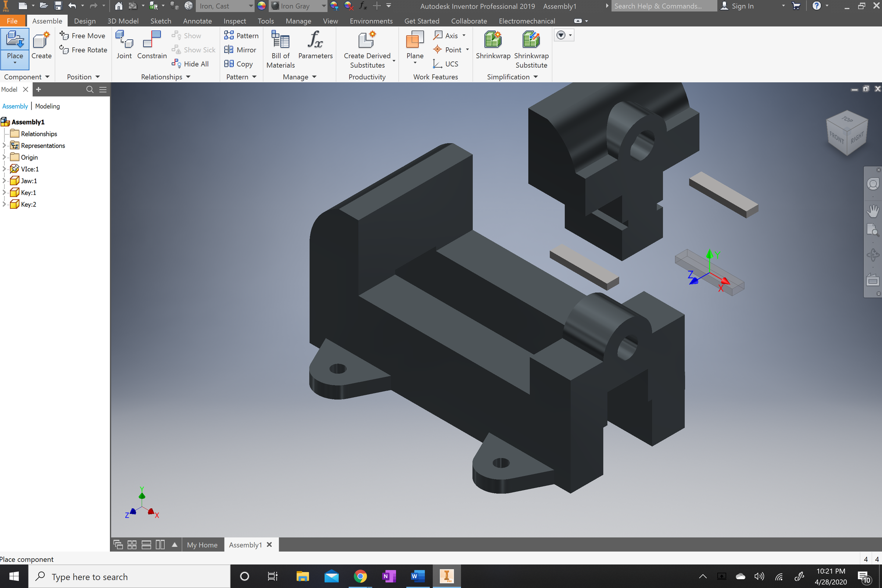
Task: Activate the Shrinkwrap tool
Action: [x=493, y=44]
